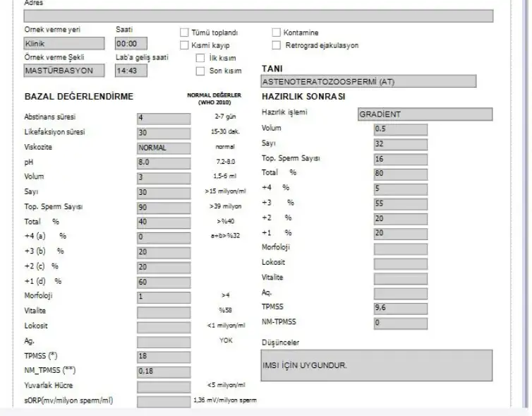532x416 pixels.
Task: Click the Saati field showing 00:00
Action: [x=131, y=44]
